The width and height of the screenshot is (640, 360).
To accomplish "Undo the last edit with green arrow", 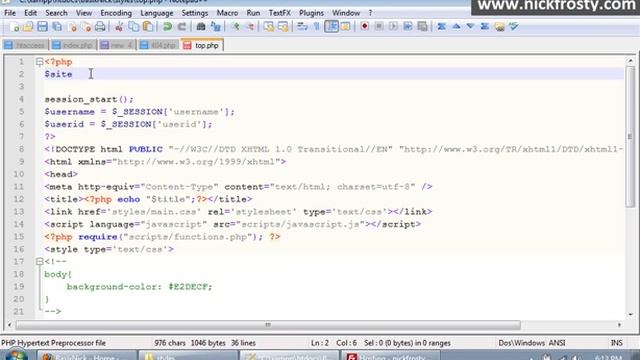I will click(x=167, y=27).
